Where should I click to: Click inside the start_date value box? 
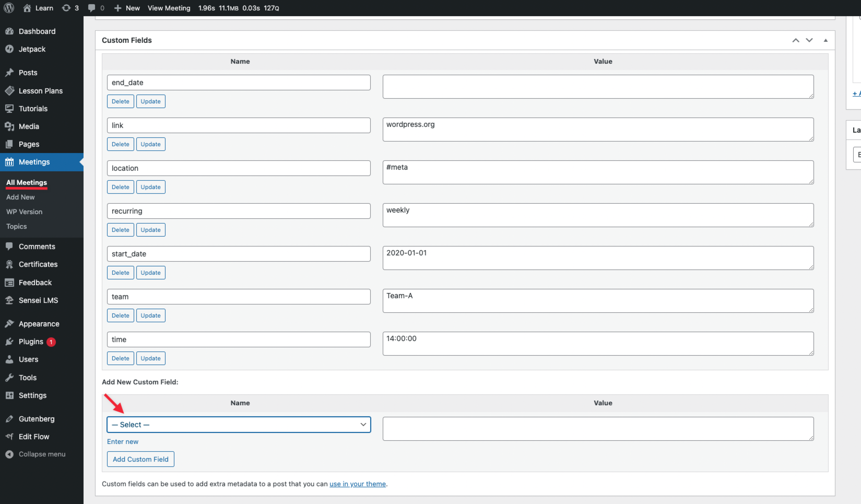point(598,258)
